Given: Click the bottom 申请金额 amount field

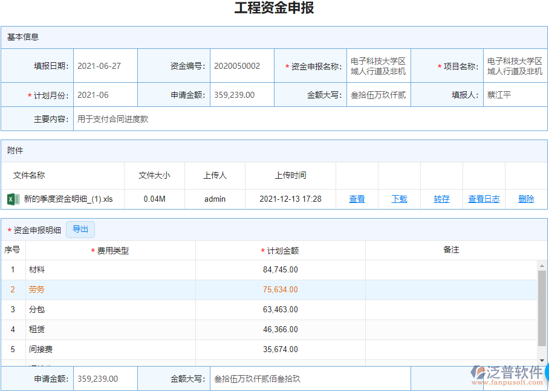Looking at the screenshot, I should click(x=105, y=378).
